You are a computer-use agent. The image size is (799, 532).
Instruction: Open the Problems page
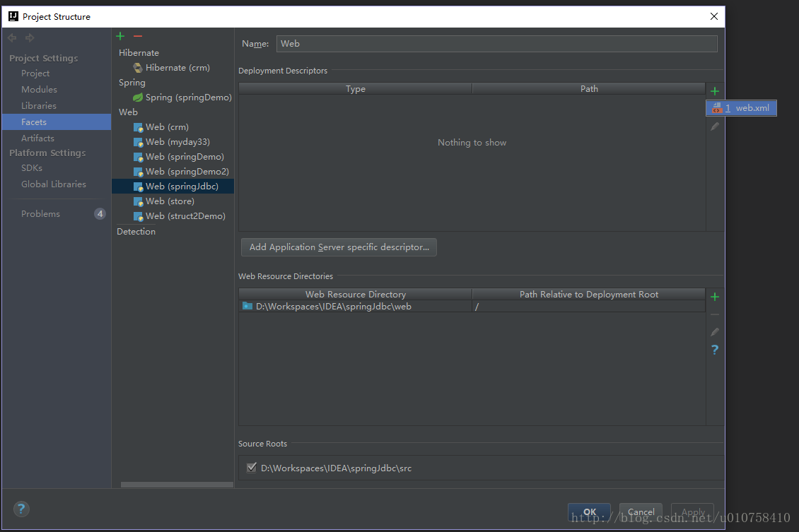click(40, 214)
